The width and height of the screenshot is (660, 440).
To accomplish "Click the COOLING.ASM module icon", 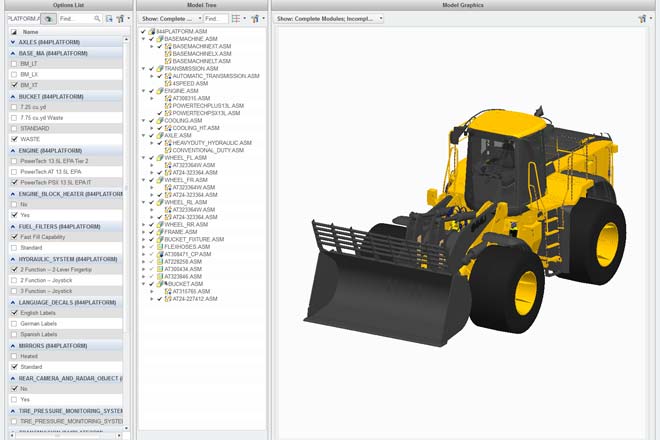I will click(160, 120).
